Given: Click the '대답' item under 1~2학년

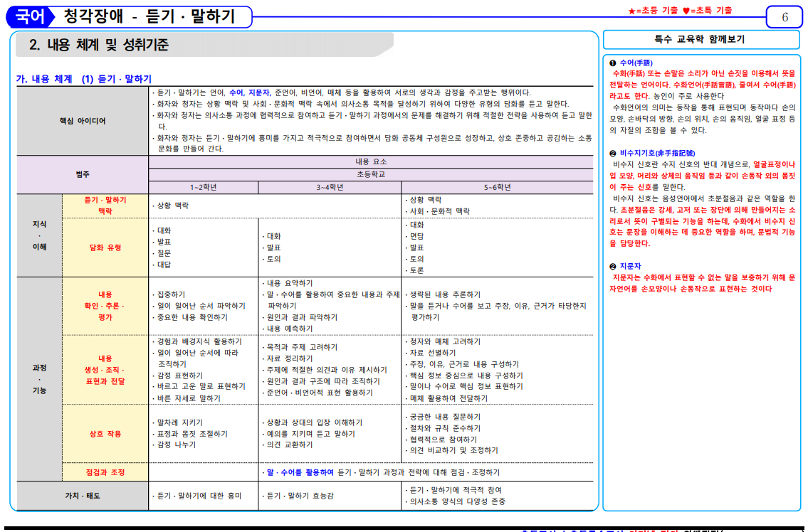Looking at the screenshot, I should pos(164,265).
